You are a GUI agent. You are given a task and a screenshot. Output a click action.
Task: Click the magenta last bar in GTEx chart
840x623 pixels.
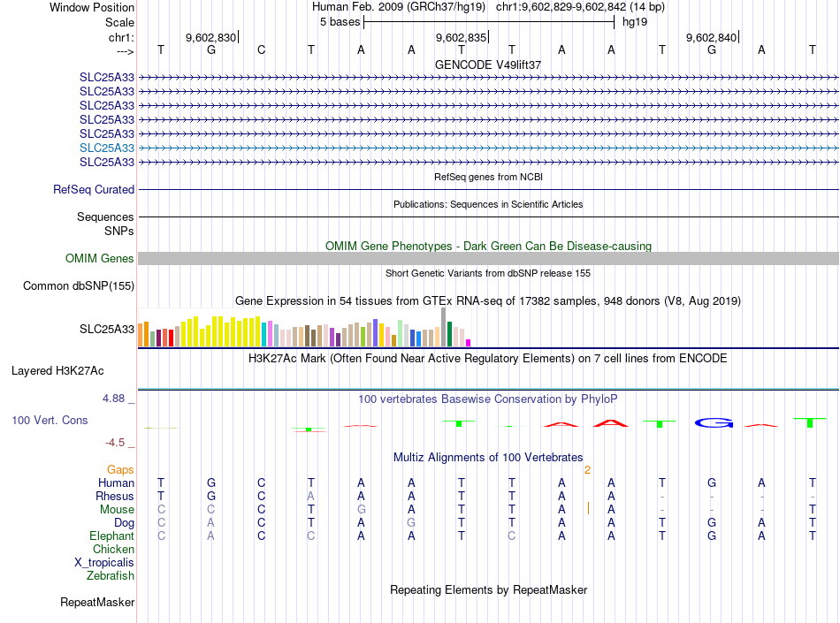click(469, 343)
